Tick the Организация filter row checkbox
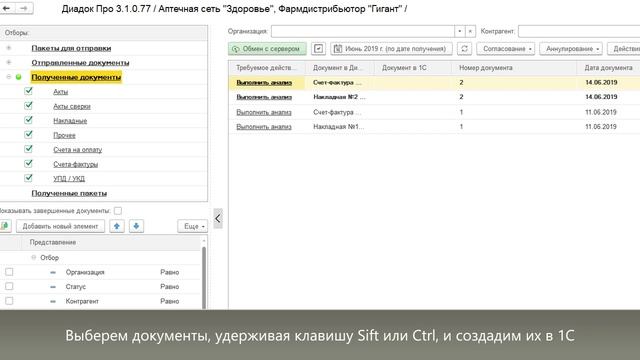 click(9, 272)
